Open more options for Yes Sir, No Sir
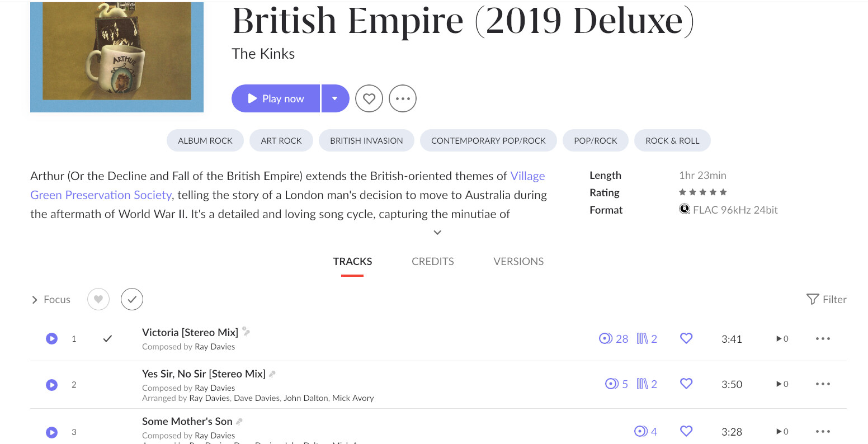The height and width of the screenshot is (444, 868). pyautogui.click(x=823, y=384)
